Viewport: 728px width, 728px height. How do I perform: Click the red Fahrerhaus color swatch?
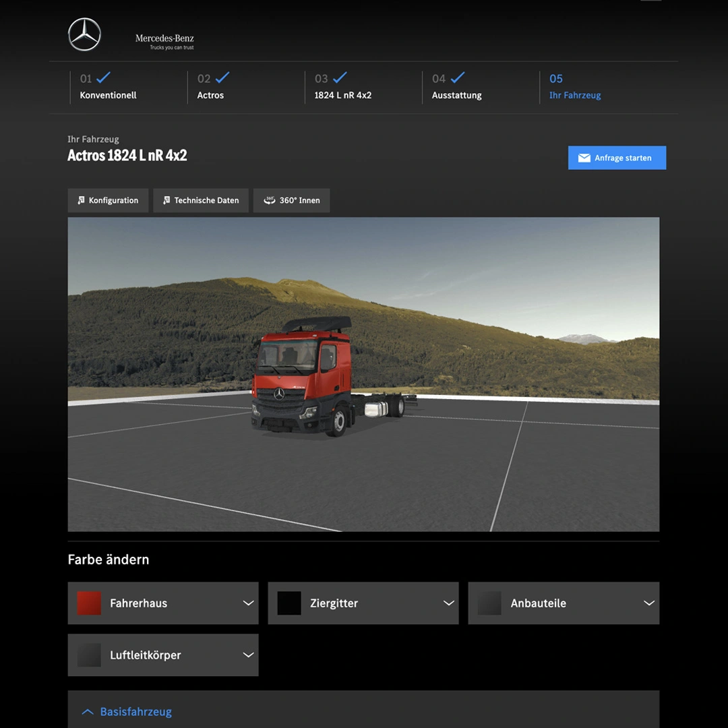89,603
